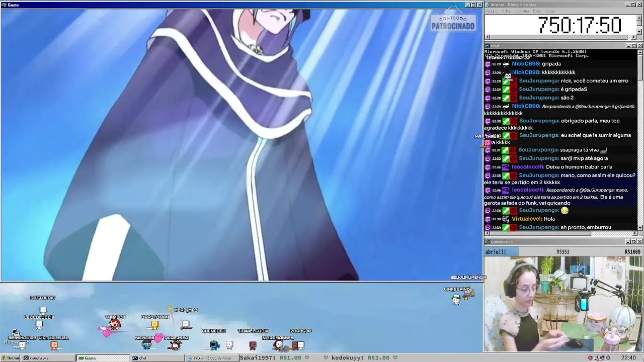Image resolution: width=644 pixels, height=362 pixels.
Task: Click the emoji in SeuJurupenga's emoji-only message
Action: [565, 211]
